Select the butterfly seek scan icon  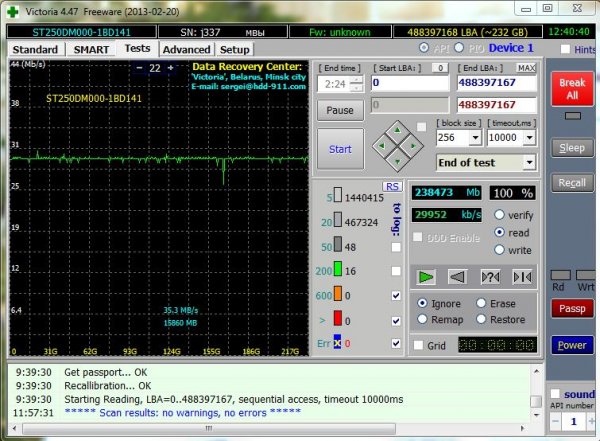click(x=522, y=277)
